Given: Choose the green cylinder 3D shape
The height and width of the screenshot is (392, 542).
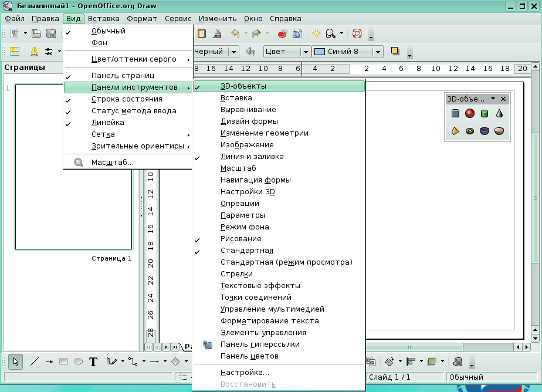Looking at the screenshot, I should click(x=485, y=113).
